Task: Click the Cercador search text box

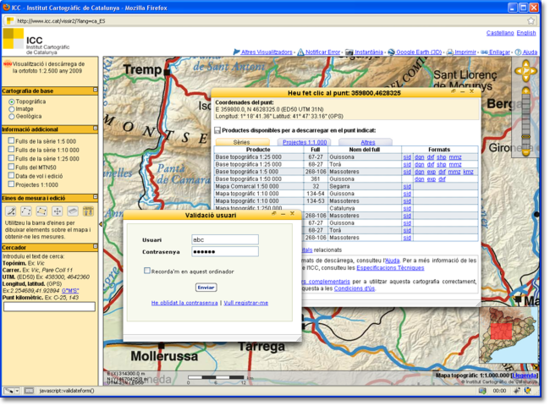Action: pos(49,307)
